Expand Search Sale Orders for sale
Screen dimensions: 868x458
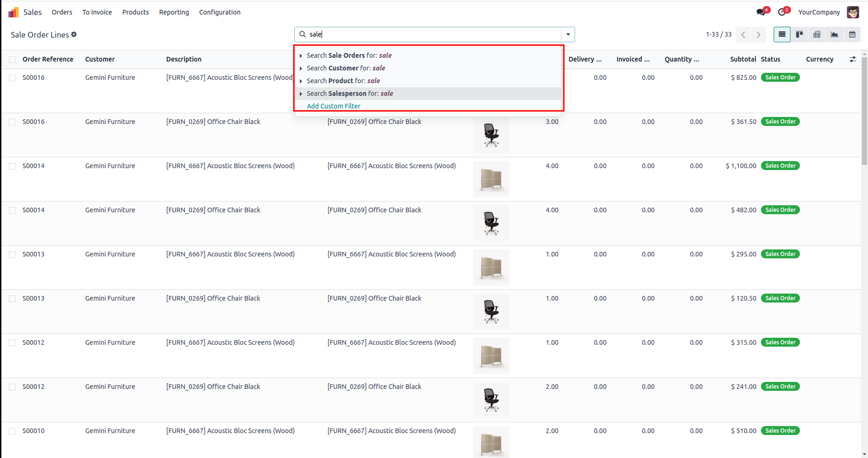coord(301,55)
